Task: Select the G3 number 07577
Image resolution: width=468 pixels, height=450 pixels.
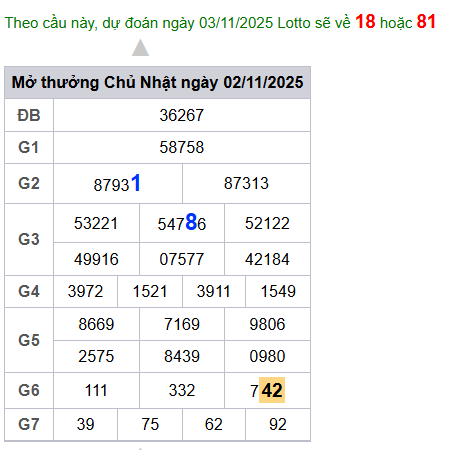Action: (182, 259)
